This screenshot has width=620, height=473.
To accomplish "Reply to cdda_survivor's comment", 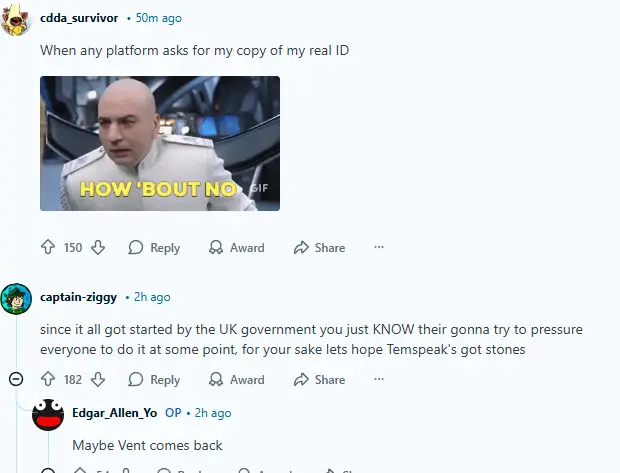I will tap(154, 248).
